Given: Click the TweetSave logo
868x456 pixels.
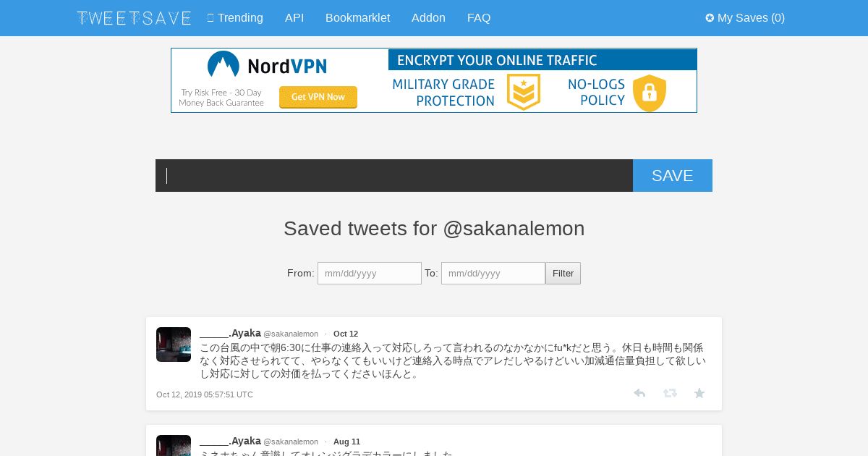Looking at the screenshot, I should point(134,18).
